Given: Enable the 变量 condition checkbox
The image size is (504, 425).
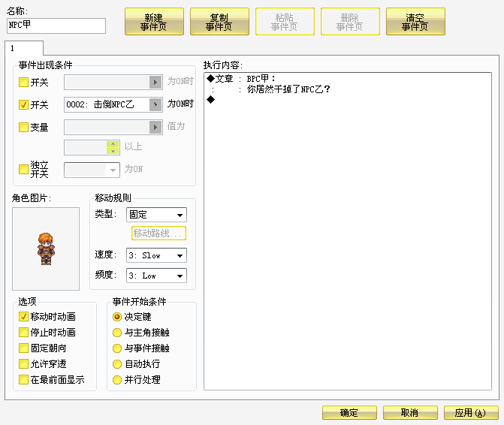Looking at the screenshot, I should click(23, 127).
